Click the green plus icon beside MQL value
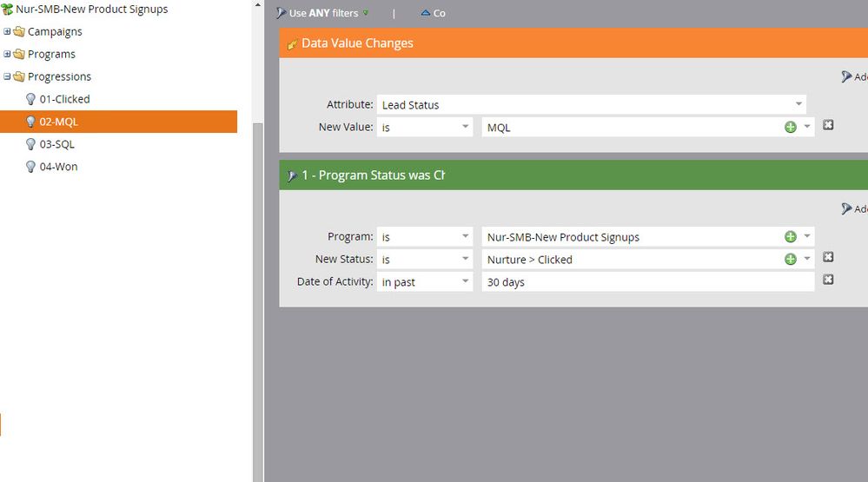The height and width of the screenshot is (482, 868). (790, 127)
